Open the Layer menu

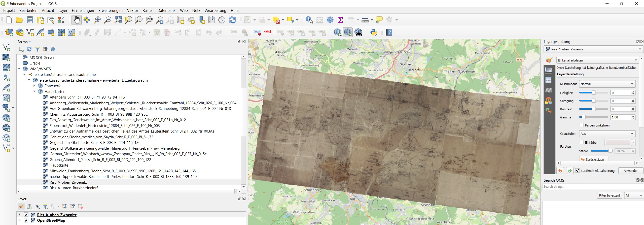63,11
